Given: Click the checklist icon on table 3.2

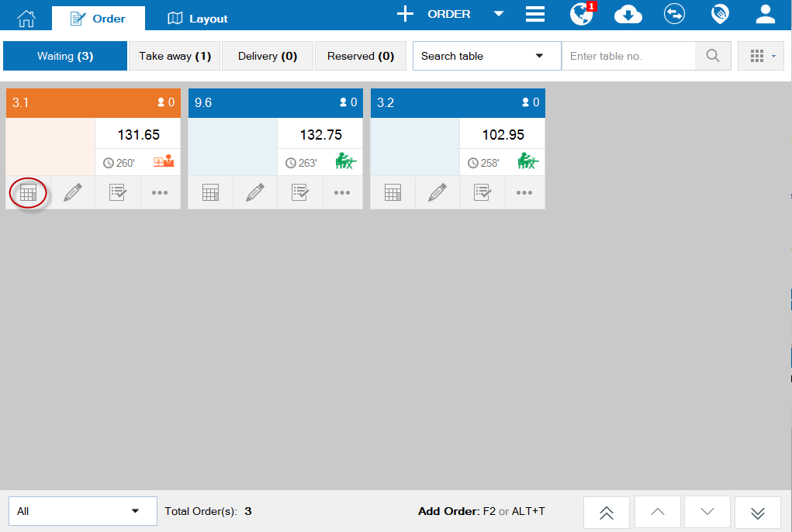Looking at the screenshot, I should coord(482,193).
